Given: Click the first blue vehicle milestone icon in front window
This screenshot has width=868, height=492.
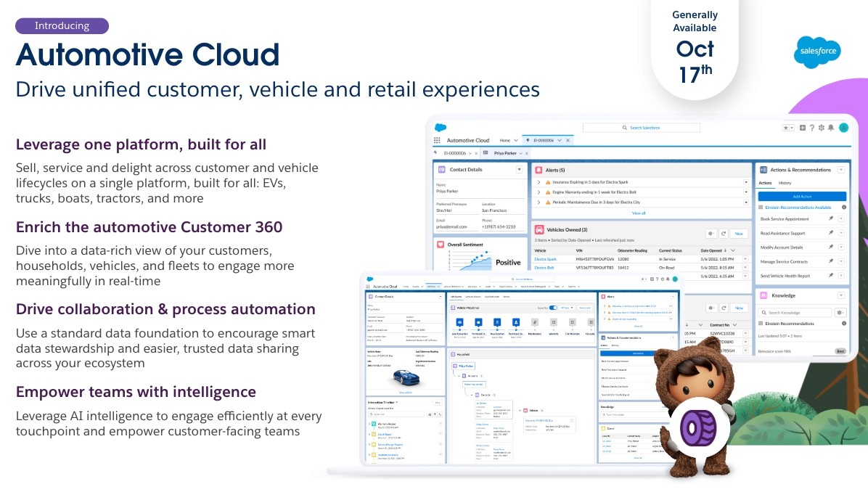Looking at the screenshot, I should pyautogui.click(x=459, y=322).
